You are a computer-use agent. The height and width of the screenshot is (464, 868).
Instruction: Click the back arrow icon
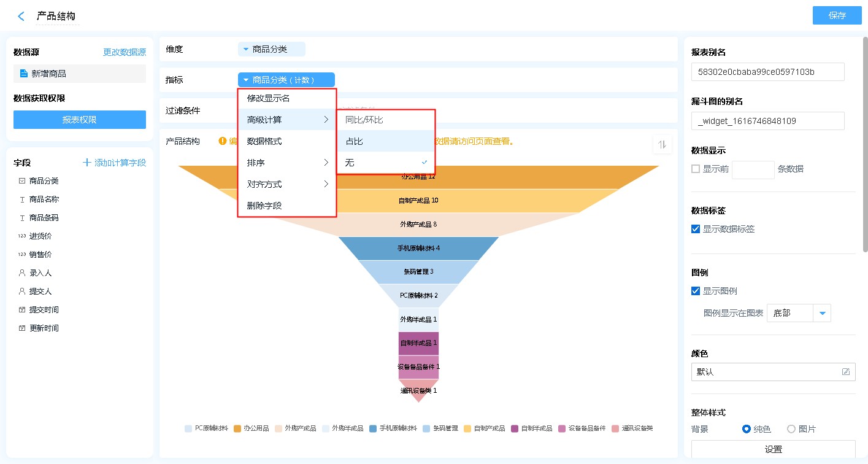21,17
